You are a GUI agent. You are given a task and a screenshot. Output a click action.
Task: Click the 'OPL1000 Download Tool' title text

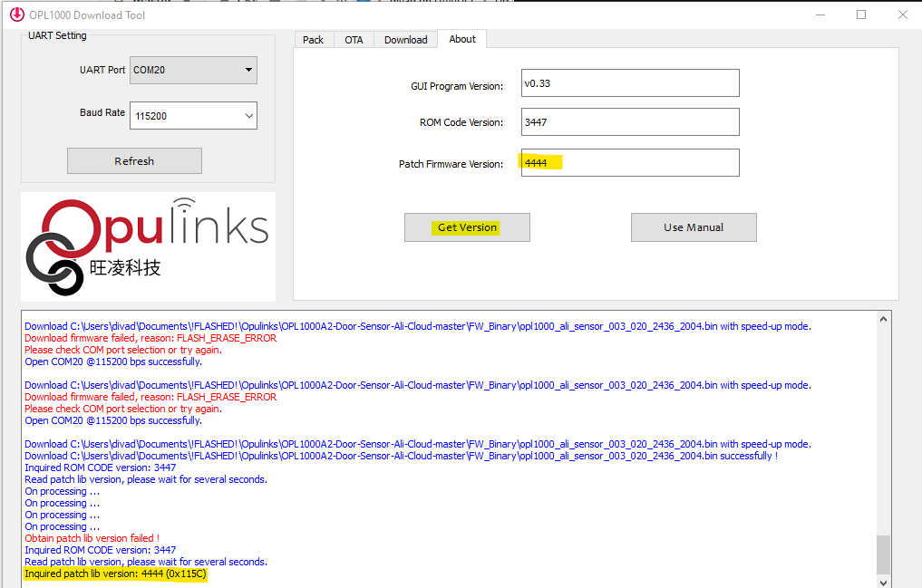pyautogui.click(x=87, y=15)
